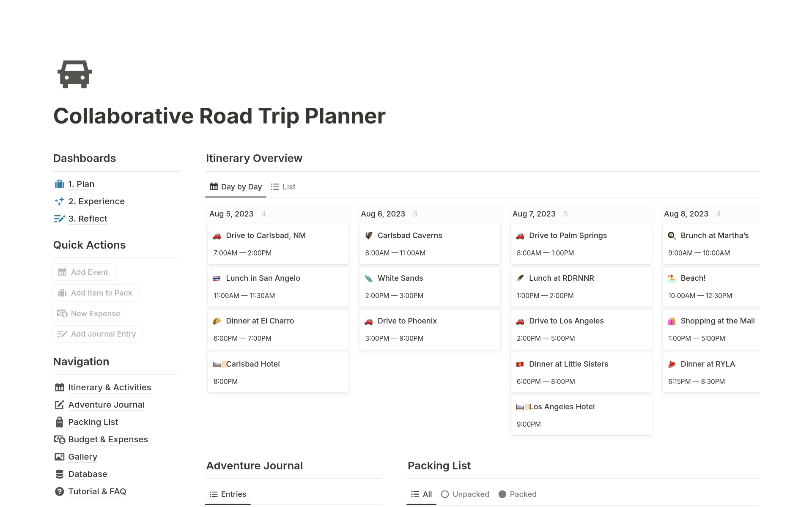This screenshot has height=507, width=812.
Task: Open the 2. Experience dashboard link
Action: tap(96, 201)
